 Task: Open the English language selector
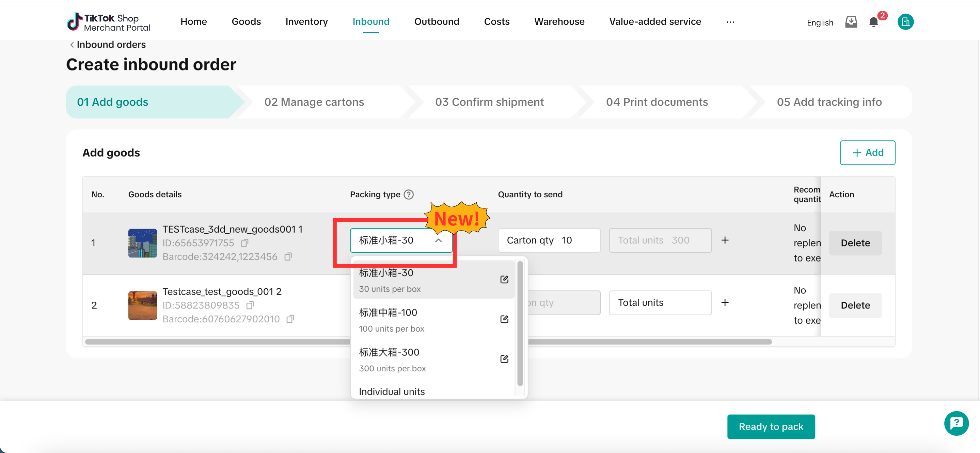tap(820, 23)
